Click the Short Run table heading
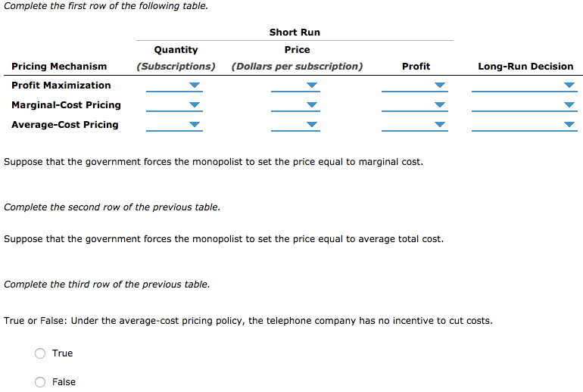583x392 pixels. [x=295, y=33]
